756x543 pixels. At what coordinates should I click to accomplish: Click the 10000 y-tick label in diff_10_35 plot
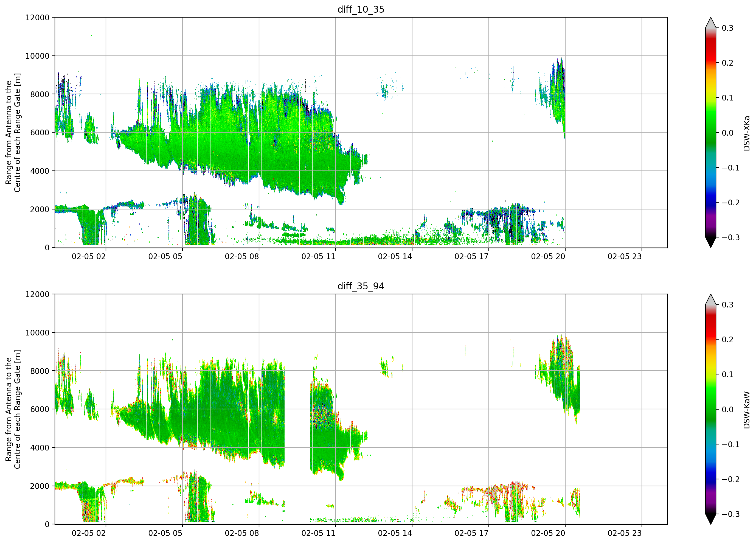point(37,56)
